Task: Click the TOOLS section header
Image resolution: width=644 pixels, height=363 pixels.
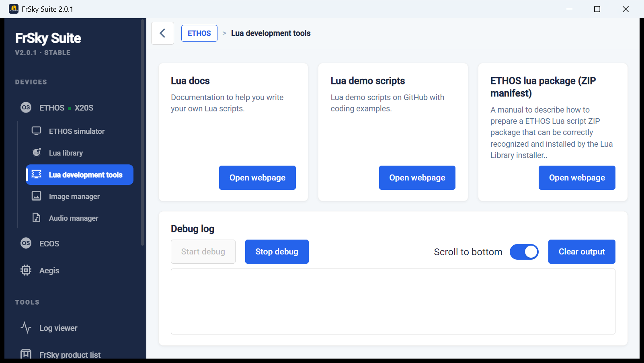Action: (x=27, y=302)
